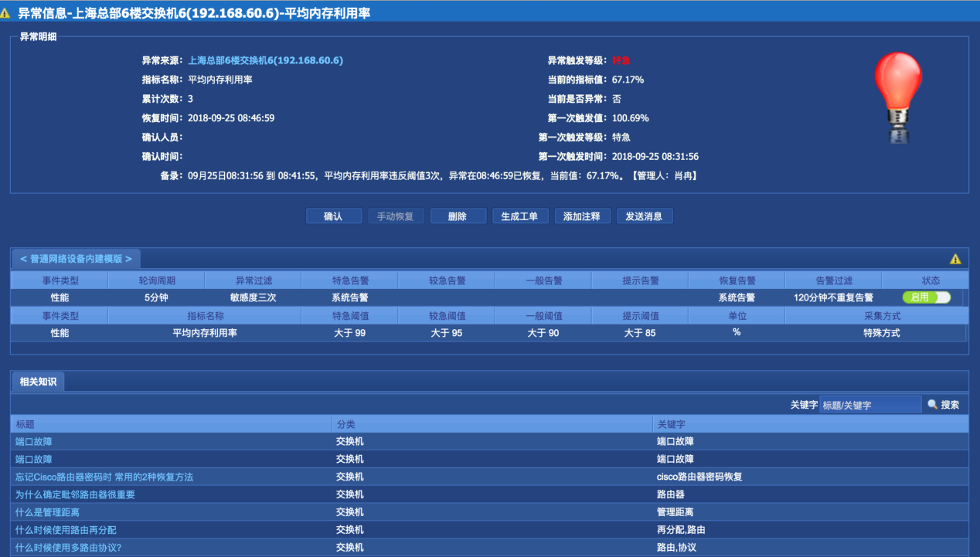980x557 pixels.
Task: Toggle the 启用 status switch off
Action: point(926,297)
